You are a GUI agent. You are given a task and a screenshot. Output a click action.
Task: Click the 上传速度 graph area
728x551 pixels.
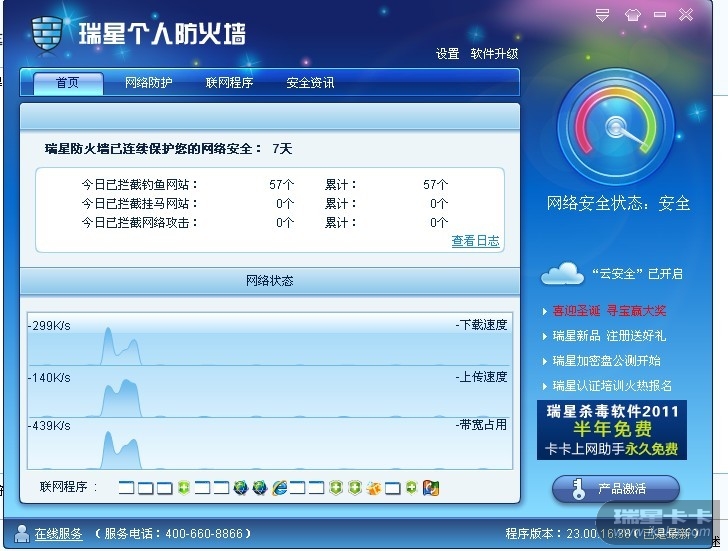pos(270,392)
